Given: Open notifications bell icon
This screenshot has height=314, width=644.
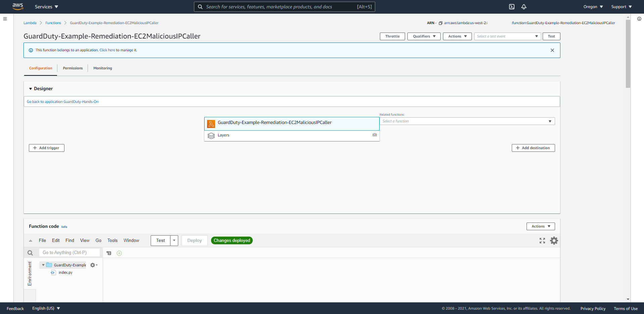Looking at the screenshot, I should coord(524,7).
